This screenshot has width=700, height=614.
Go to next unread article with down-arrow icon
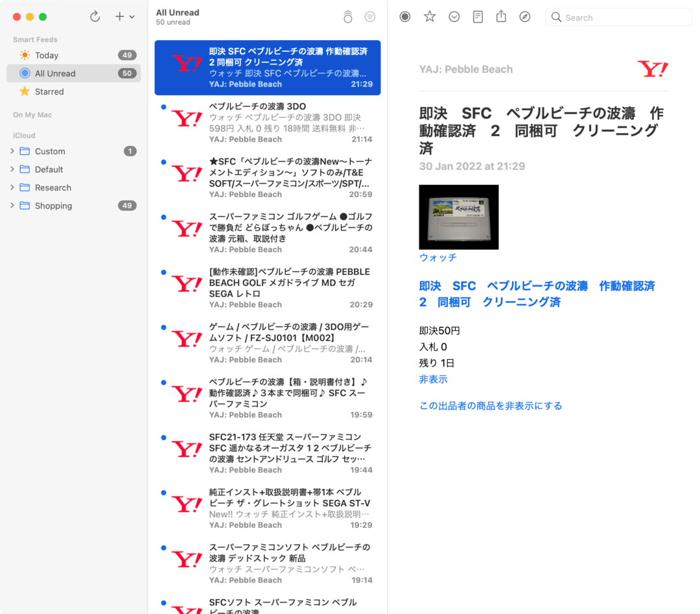pyautogui.click(x=454, y=17)
